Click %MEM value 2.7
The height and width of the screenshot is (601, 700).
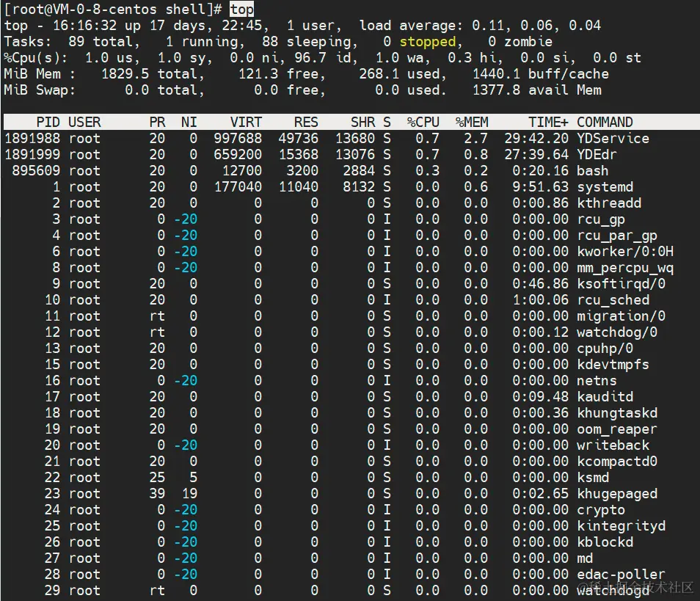tap(475, 139)
